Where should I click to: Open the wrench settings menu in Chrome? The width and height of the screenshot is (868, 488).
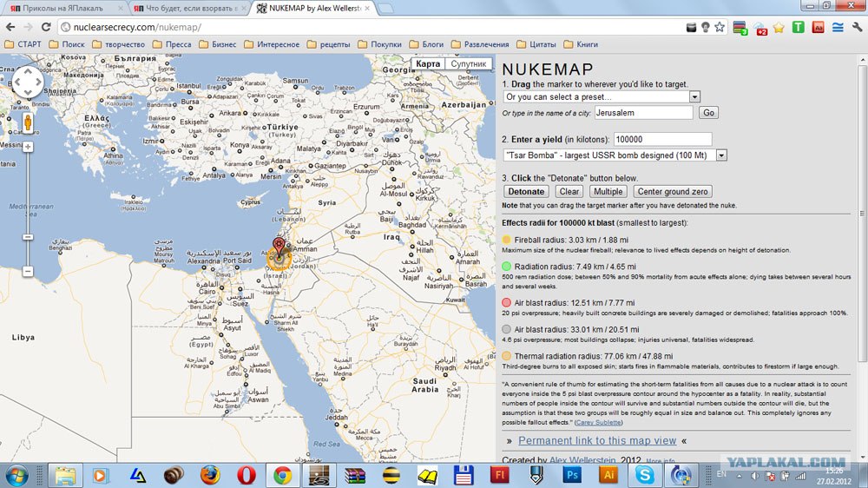tap(857, 27)
